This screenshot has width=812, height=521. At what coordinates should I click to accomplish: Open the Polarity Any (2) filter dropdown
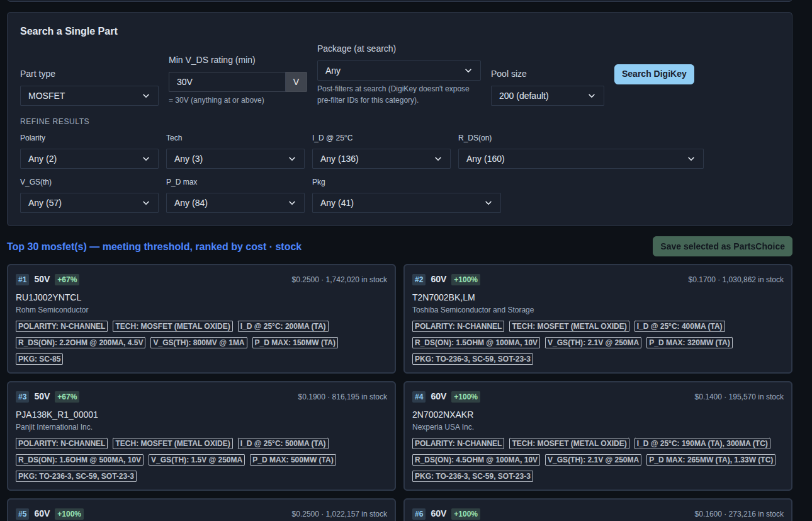pos(89,159)
